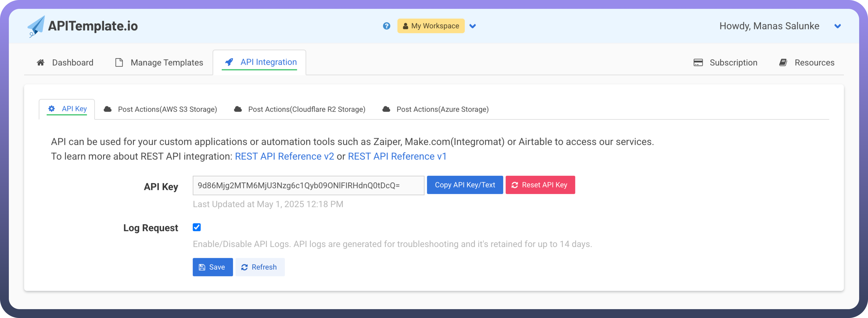The image size is (868, 318).
Task: Click the AWS S3 Storage cloud icon
Action: pyautogui.click(x=107, y=109)
